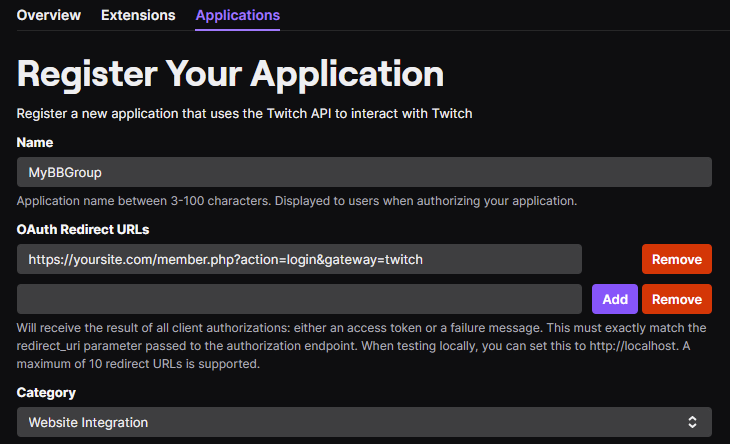The width and height of the screenshot is (730, 444).
Task: Click the 'Register a new application' subtitle
Action: point(244,114)
